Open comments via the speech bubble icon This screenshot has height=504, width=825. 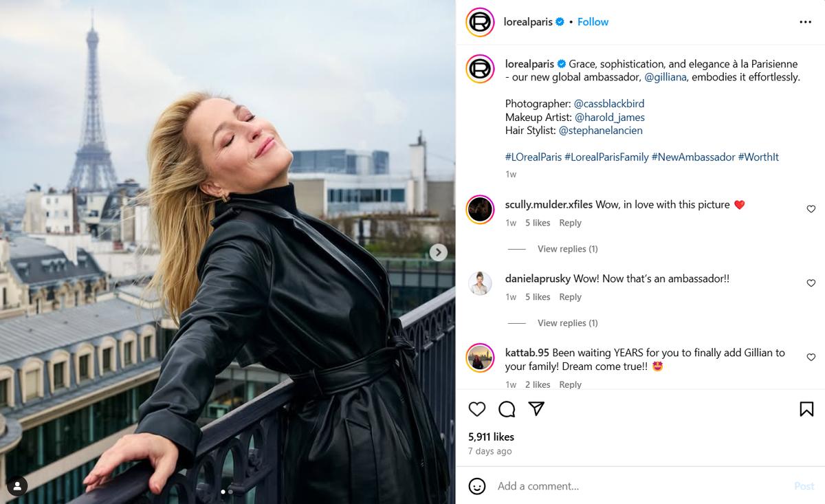[x=507, y=409]
